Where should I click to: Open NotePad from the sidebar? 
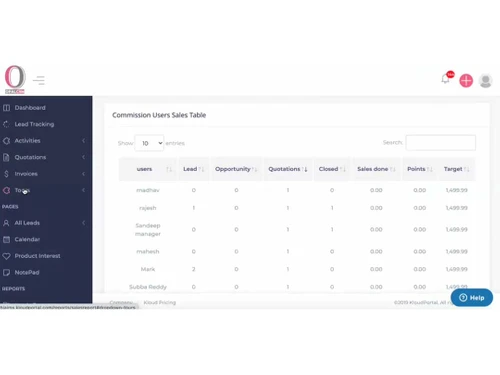pos(27,272)
